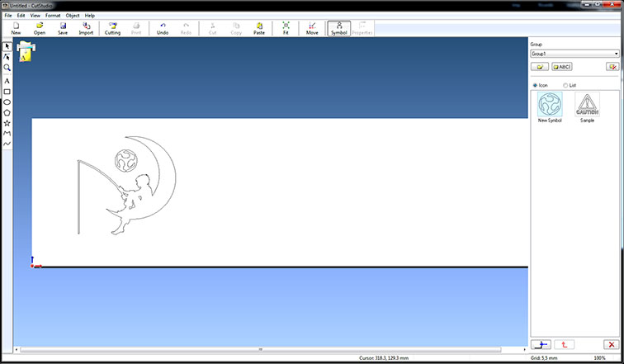Click the register symbol red arrow button

click(564, 344)
